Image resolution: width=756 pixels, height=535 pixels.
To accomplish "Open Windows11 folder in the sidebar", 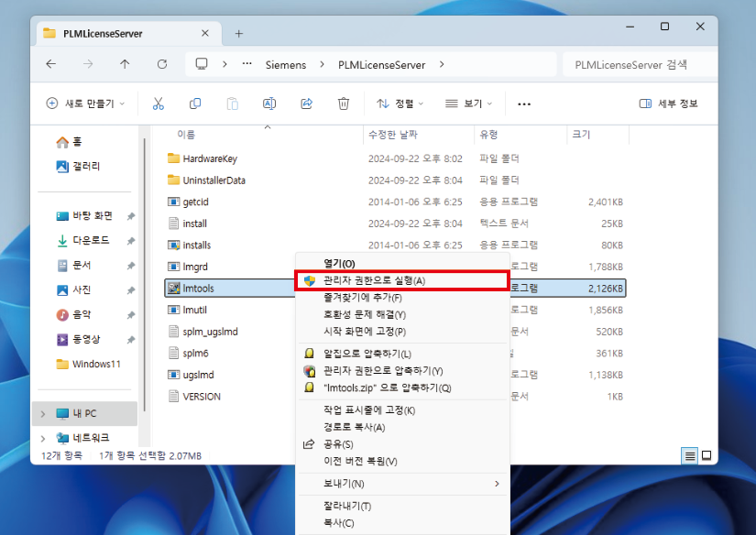I will (88, 364).
